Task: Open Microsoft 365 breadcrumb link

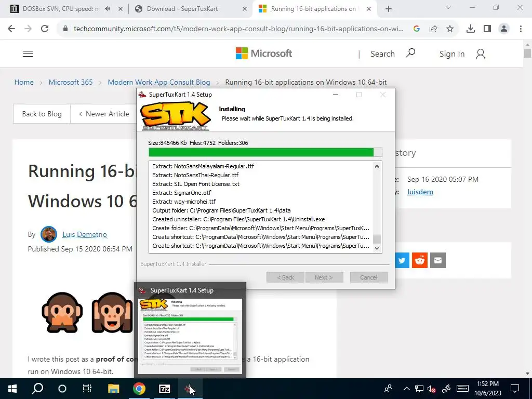Action: (x=71, y=82)
